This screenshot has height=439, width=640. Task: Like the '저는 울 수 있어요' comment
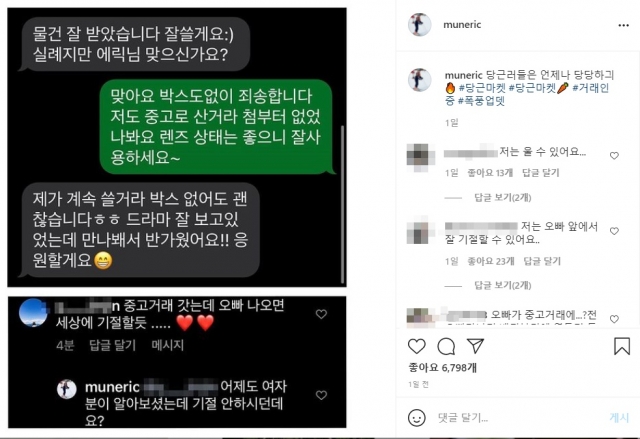coord(614,155)
